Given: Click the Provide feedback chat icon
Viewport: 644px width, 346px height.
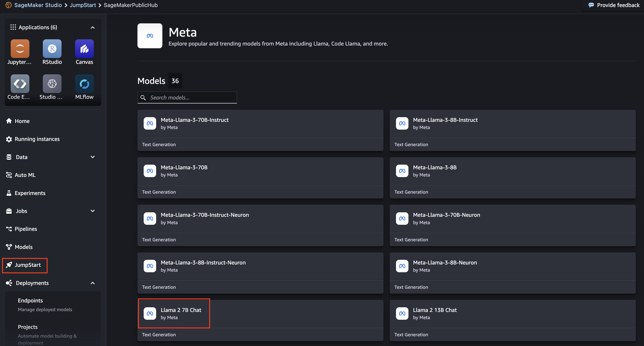Looking at the screenshot, I should (591, 5).
